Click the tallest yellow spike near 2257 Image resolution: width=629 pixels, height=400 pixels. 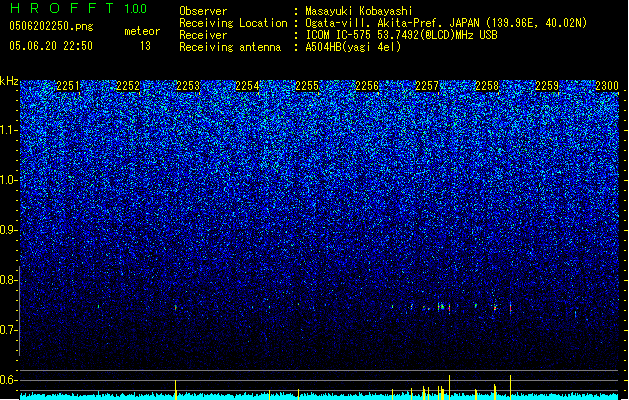click(x=449, y=387)
